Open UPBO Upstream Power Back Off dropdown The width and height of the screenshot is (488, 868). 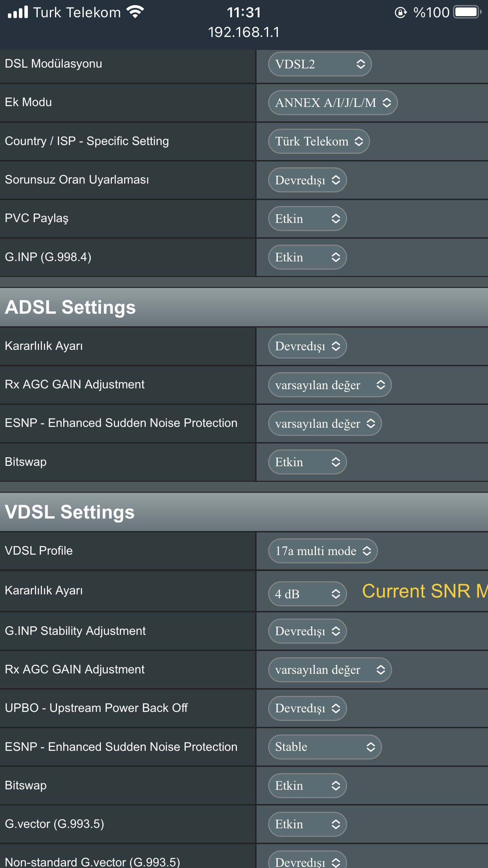pyautogui.click(x=307, y=708)
